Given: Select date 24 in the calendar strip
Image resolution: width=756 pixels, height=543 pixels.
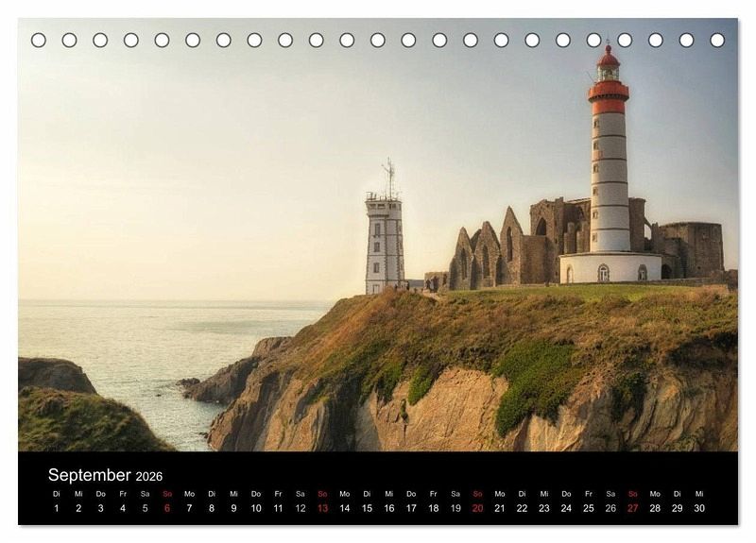Looking at the screenshot, I should (x=566, y=508).
